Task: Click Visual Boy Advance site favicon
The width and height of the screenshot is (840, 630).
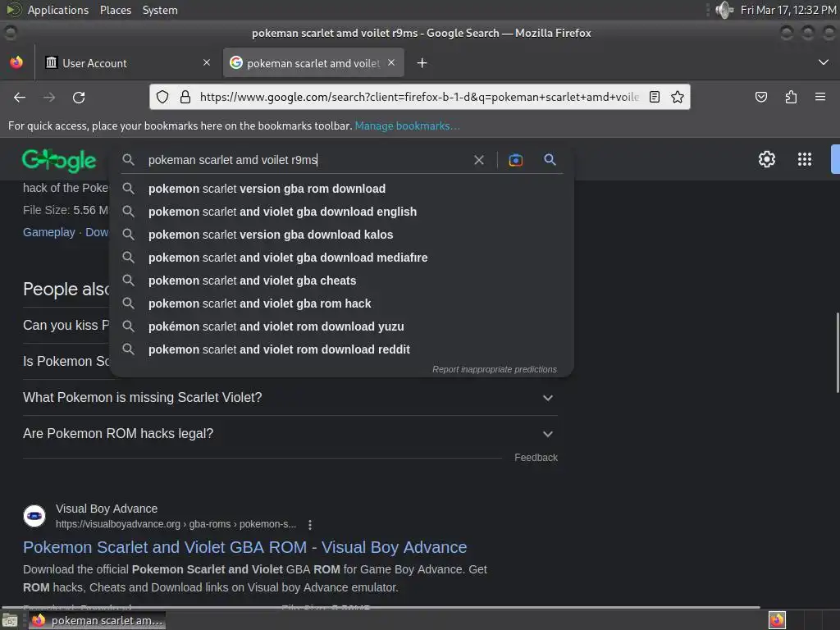Action: pos(34,516)
